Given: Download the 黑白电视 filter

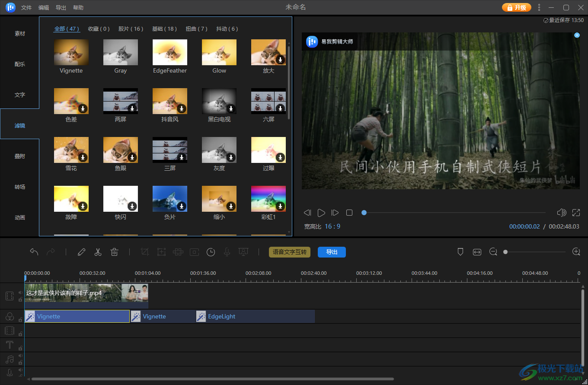Looking at the screenshot, I should (231, 108).
